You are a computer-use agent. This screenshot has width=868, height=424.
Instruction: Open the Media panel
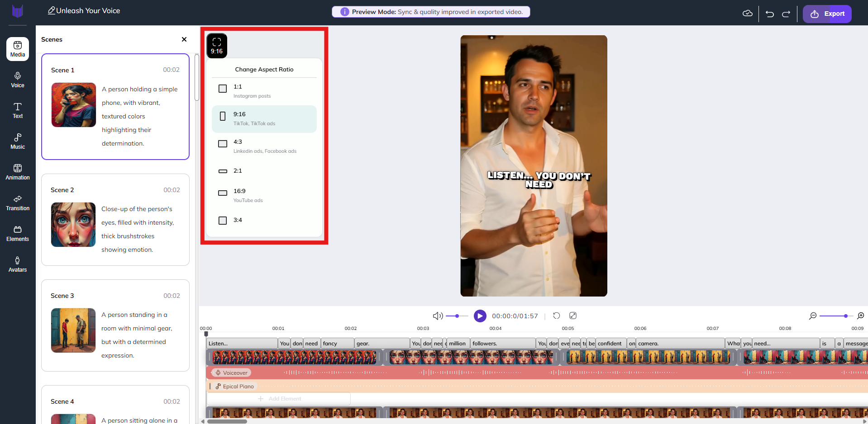click(x=18, y=49)
